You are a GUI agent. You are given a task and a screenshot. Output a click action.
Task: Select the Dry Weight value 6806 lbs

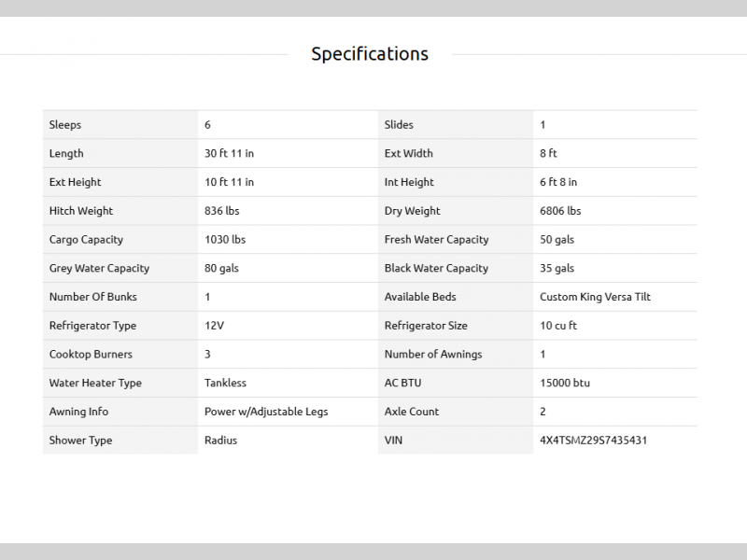tap(560, 212)
